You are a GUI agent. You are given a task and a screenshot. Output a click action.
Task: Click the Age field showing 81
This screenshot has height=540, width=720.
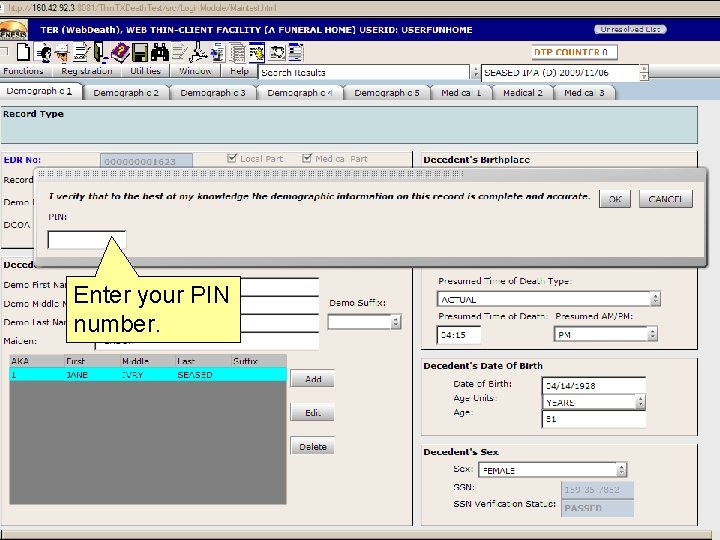click(x=594, y=419)
